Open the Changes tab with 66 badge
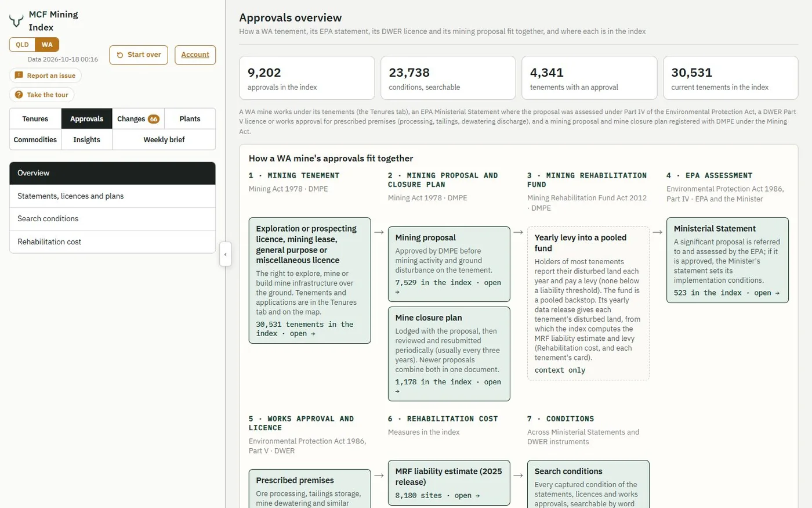 [138, 118]
